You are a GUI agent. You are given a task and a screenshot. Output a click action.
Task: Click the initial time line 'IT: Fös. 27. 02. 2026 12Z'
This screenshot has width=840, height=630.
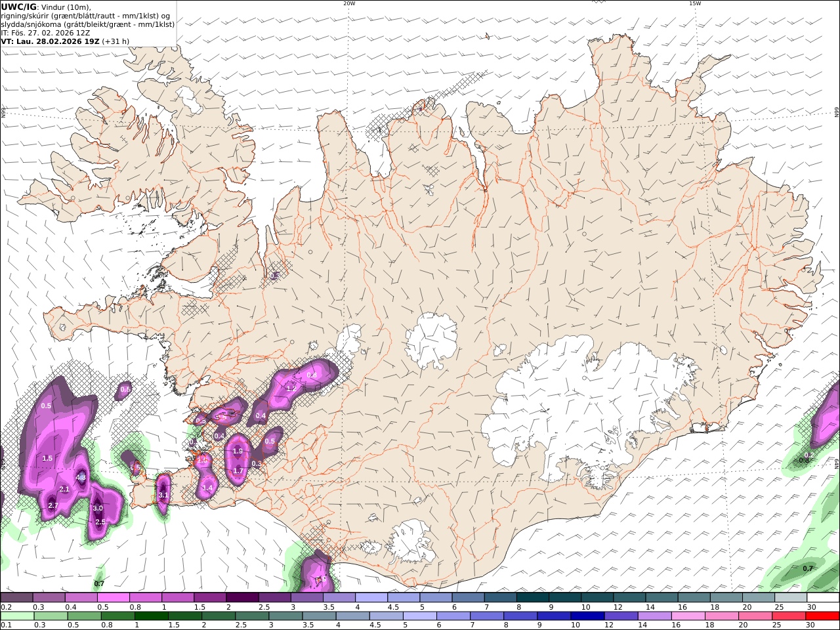click(45, 32)
